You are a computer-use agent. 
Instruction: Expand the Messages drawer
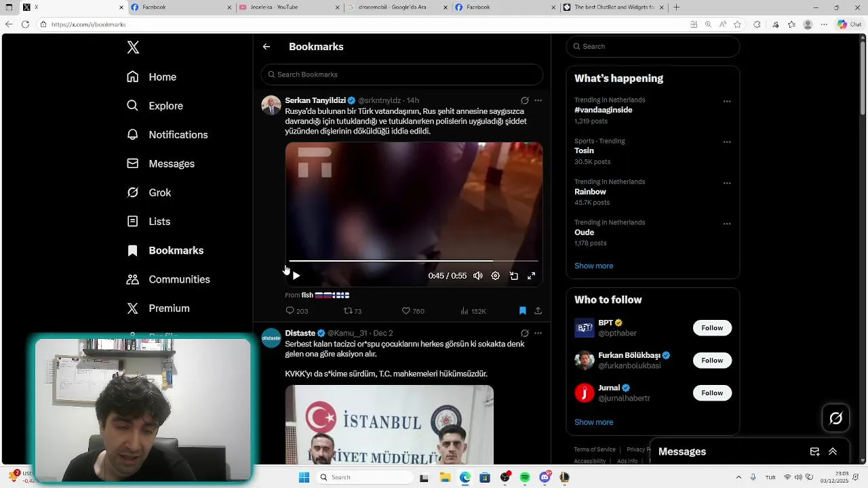pos(833,452)
